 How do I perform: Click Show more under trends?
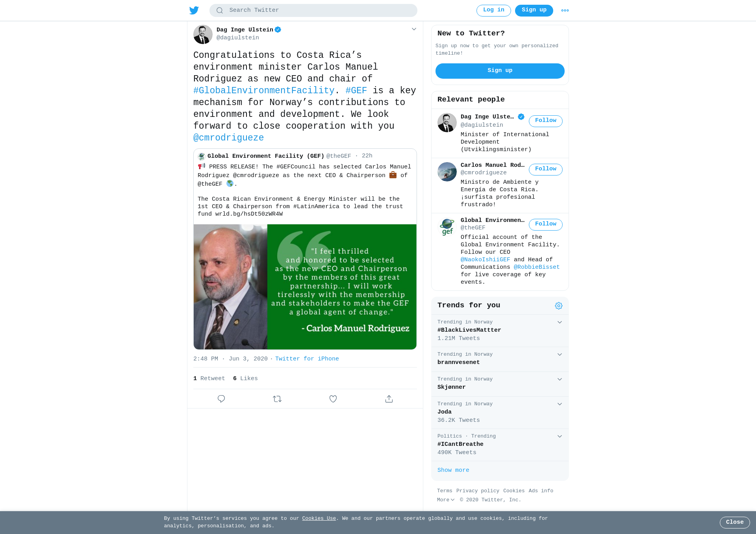coord(453,470)
